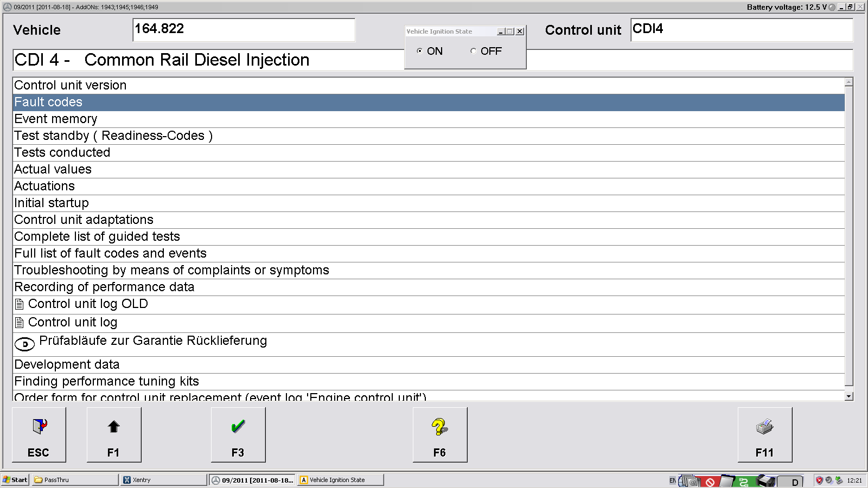Switch to Xentry in the taskbar
The image size is (868, 488).
163,480
